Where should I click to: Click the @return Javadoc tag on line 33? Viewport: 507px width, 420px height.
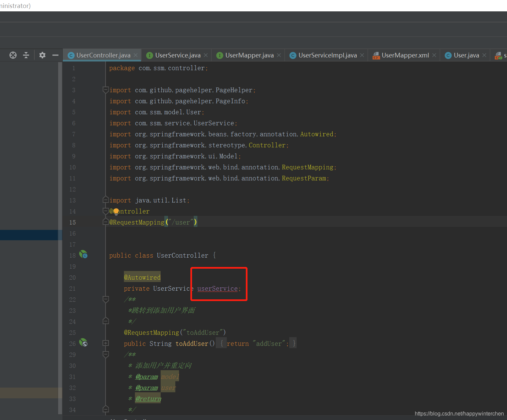(148, 399)
